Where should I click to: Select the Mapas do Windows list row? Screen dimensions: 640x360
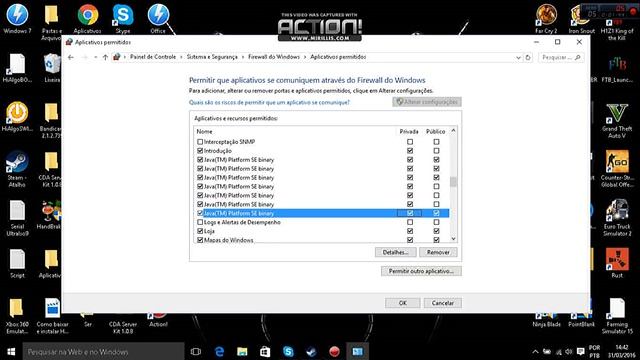[321, 240]
